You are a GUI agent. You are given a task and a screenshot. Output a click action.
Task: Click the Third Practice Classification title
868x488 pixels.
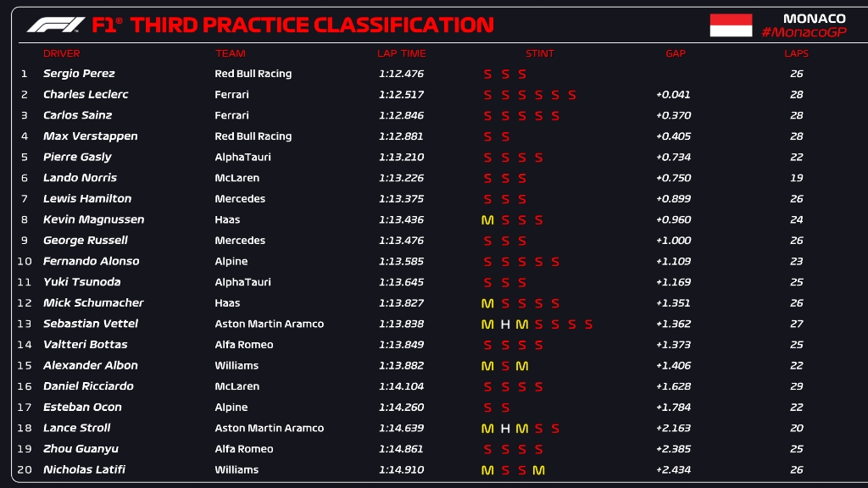312,25
